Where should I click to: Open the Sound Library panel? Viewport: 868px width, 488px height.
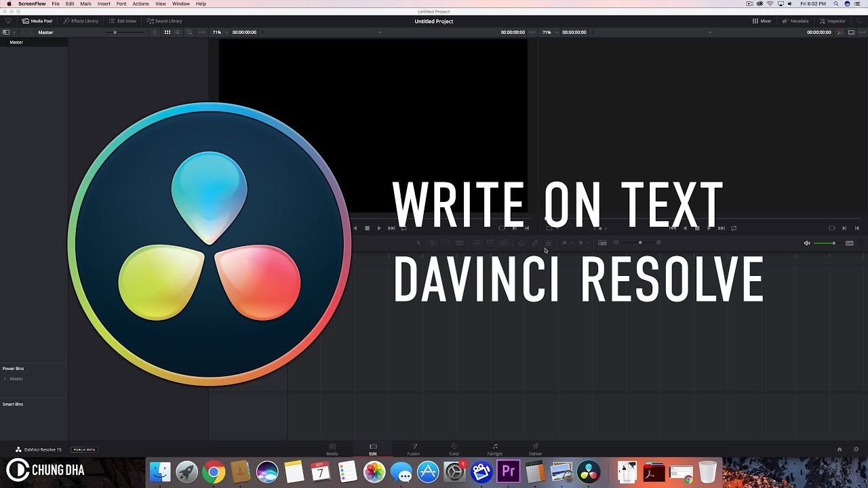pyautogui.click(x=165, y=21)
